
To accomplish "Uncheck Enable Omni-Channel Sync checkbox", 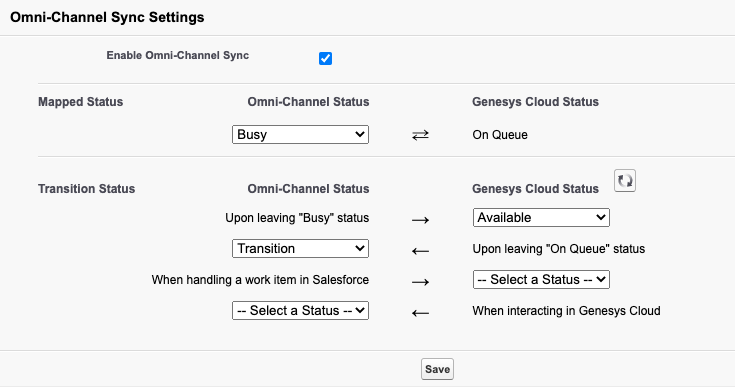I will (x=325, y=59).
